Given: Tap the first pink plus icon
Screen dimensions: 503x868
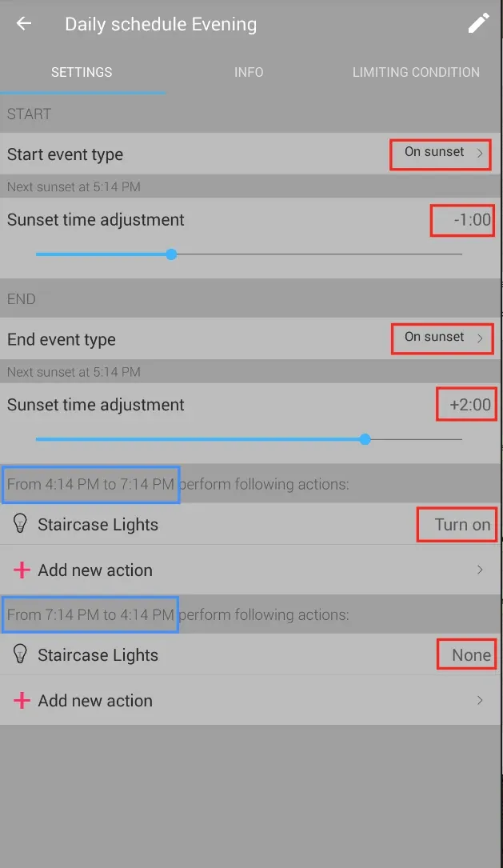Looking at the screenshot, I should (22, 570).
